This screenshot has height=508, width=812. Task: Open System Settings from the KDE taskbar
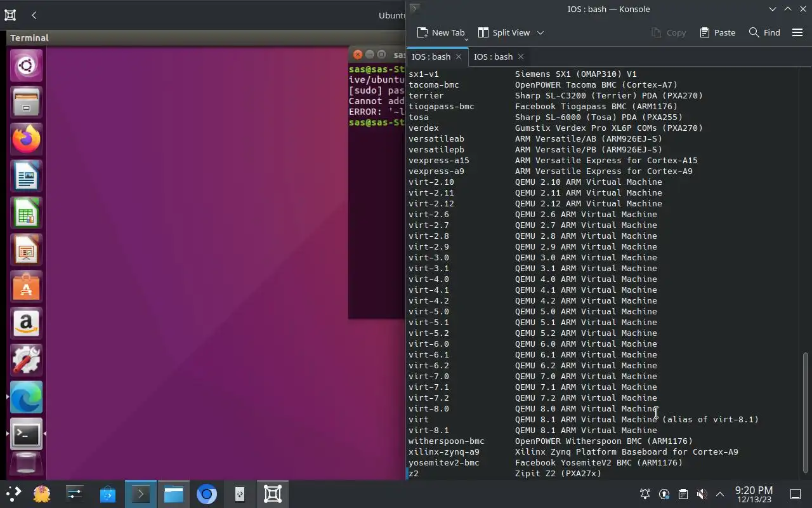[75, 494]
